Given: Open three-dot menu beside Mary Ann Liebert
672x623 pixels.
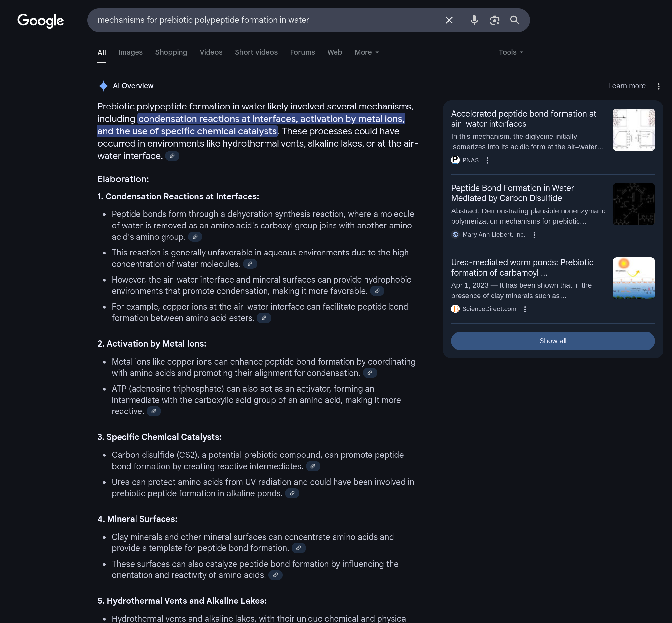Looking at the screenshot, I should point(534,235).
